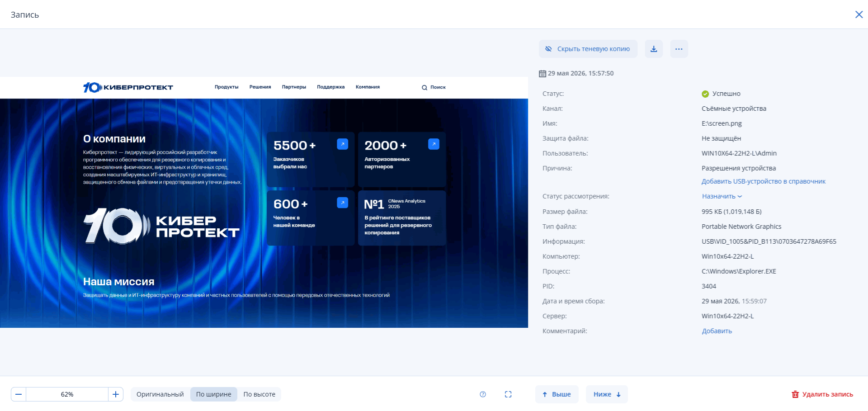Click the Съёмные устройства channel value

coord(734,109)
